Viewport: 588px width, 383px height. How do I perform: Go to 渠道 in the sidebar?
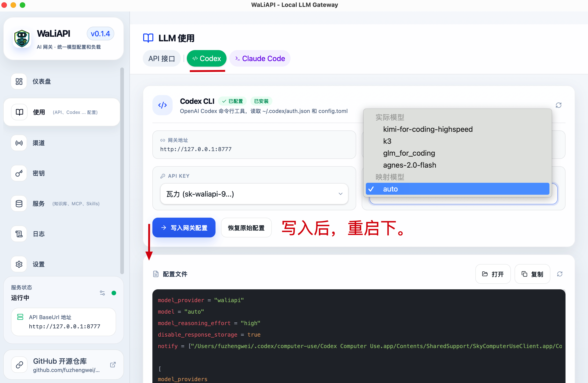coord(62,143)
